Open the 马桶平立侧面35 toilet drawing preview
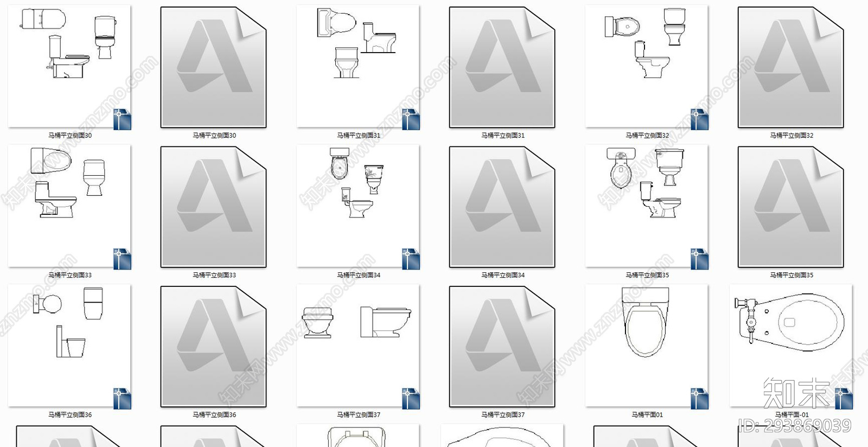Image resolution: width=868 pixels, height=447 pixels. point(647,206)
